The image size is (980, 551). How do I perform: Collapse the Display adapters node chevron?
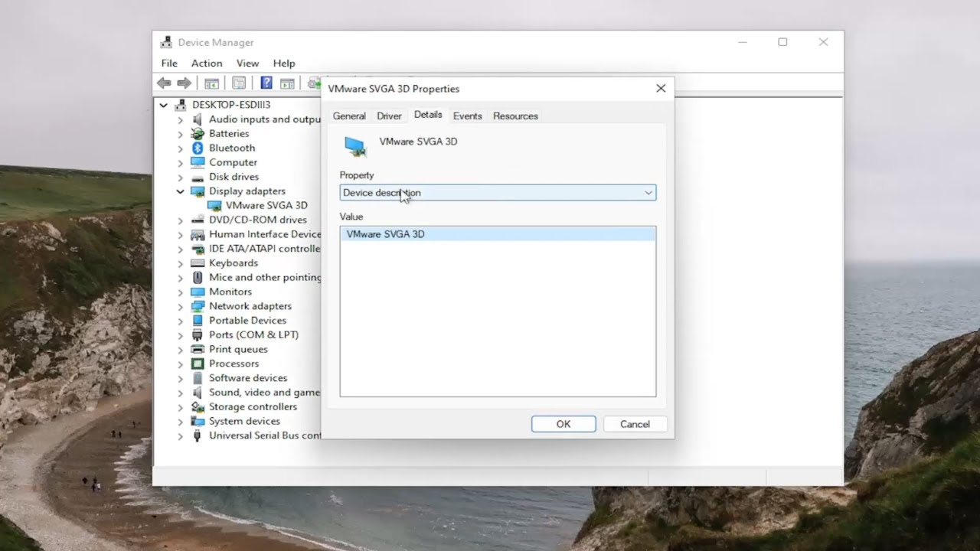180,191
